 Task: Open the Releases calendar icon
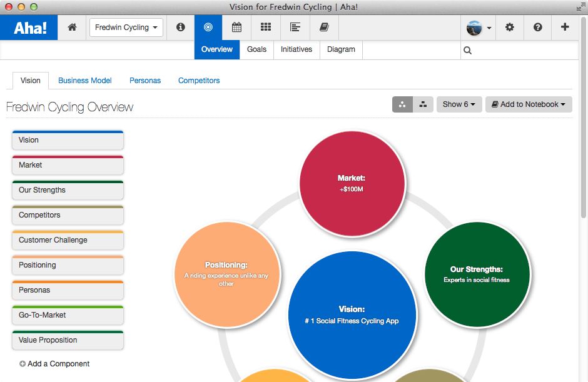236,28
